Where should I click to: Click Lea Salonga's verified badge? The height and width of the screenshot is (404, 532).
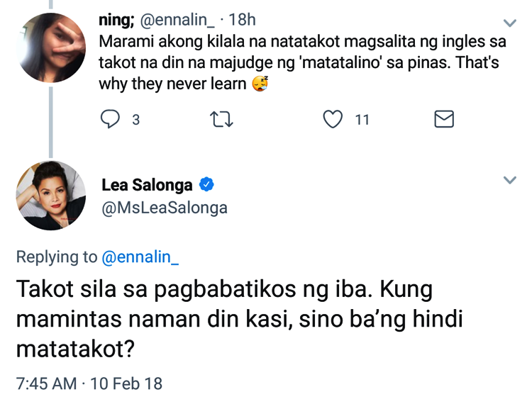(x=206, y=185)
